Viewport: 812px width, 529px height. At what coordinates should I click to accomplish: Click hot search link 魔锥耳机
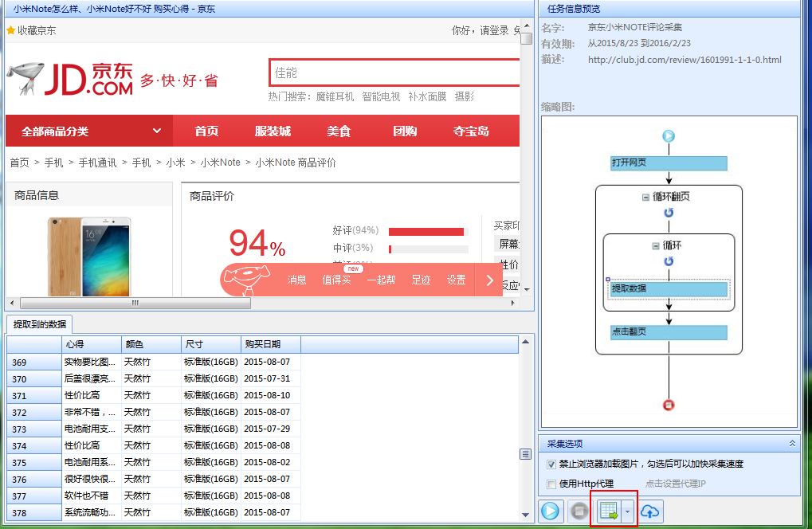[335, 96]
